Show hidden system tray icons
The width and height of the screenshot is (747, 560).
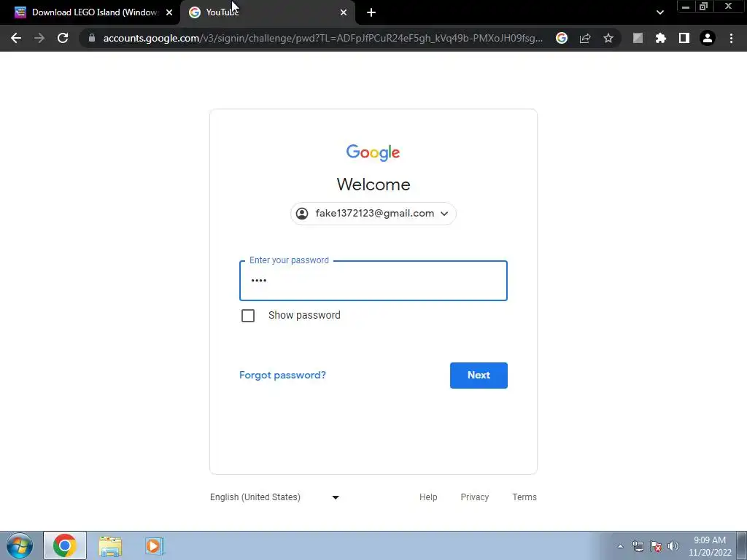[620, 546]
